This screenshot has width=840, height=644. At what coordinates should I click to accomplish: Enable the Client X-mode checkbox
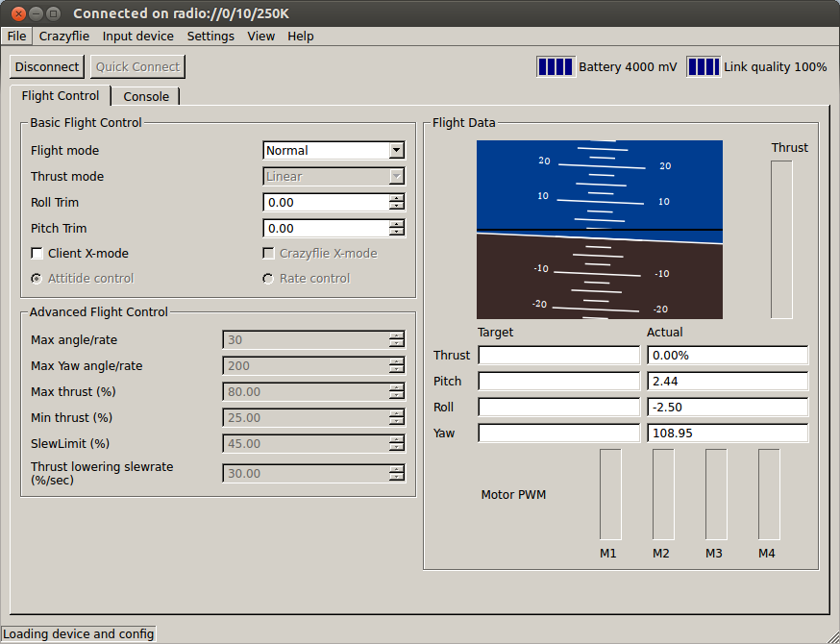pyautogui.click(x=37, y=254)
